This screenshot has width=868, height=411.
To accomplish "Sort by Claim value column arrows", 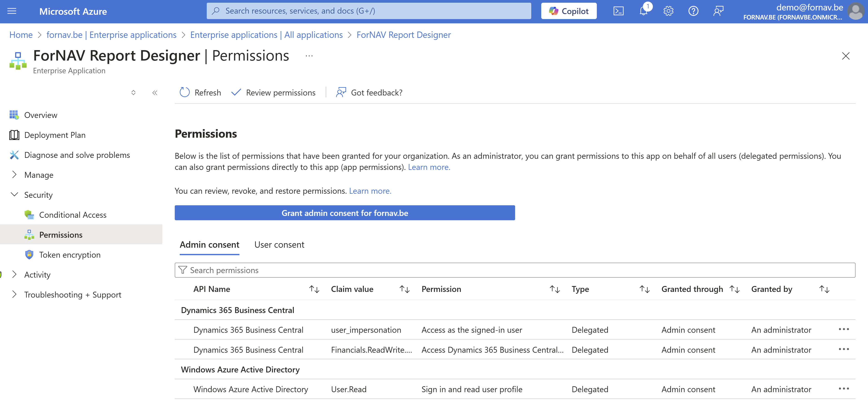I will point(404,289).
